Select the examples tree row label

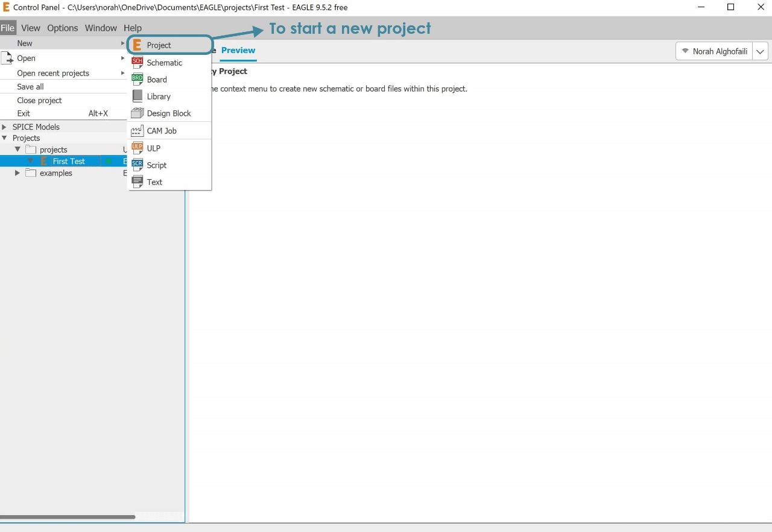[x=56, y=173]
